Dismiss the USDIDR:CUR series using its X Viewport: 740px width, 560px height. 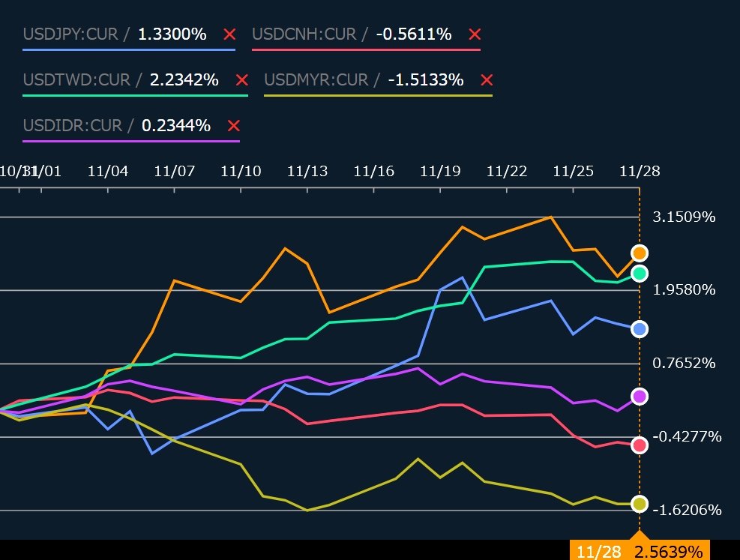point(233,126)
